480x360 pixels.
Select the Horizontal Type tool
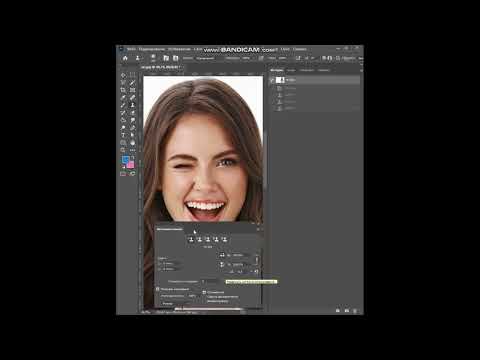tap(123, 135)
